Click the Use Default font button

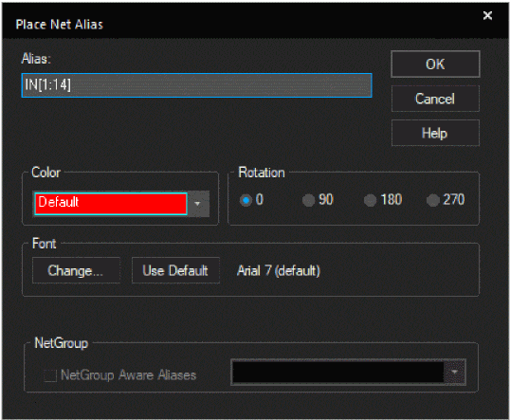[175, 270]
